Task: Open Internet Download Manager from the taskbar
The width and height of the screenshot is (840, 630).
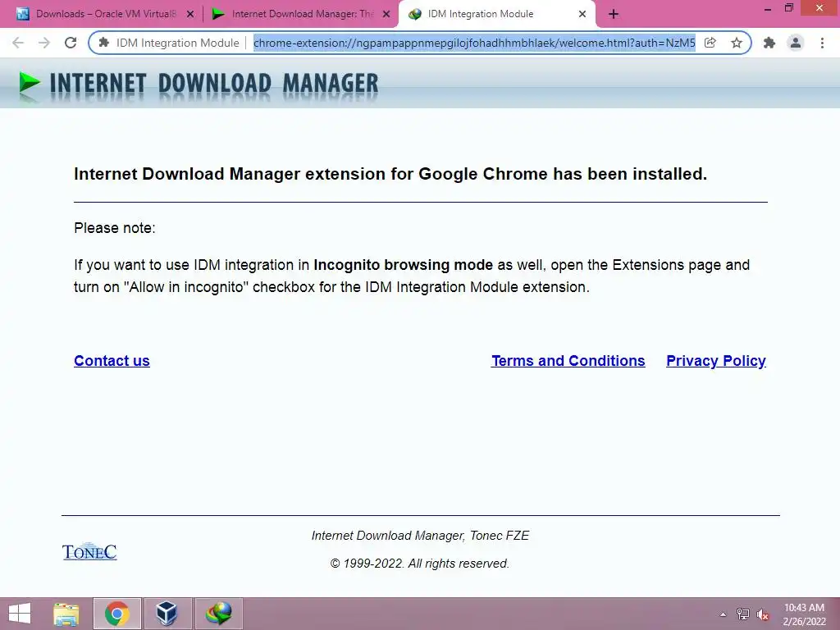Action: coord(218,614)
